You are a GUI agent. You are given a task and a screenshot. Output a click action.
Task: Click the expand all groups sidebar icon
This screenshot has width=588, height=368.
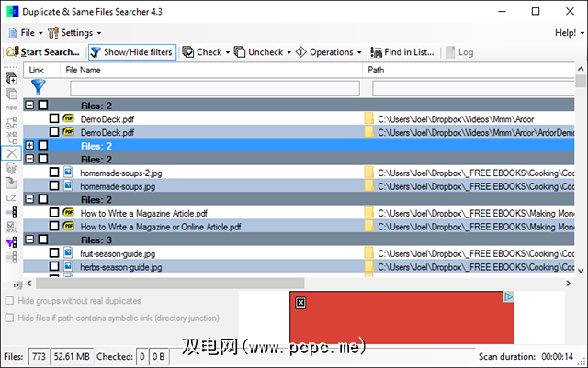click(11, 79)
